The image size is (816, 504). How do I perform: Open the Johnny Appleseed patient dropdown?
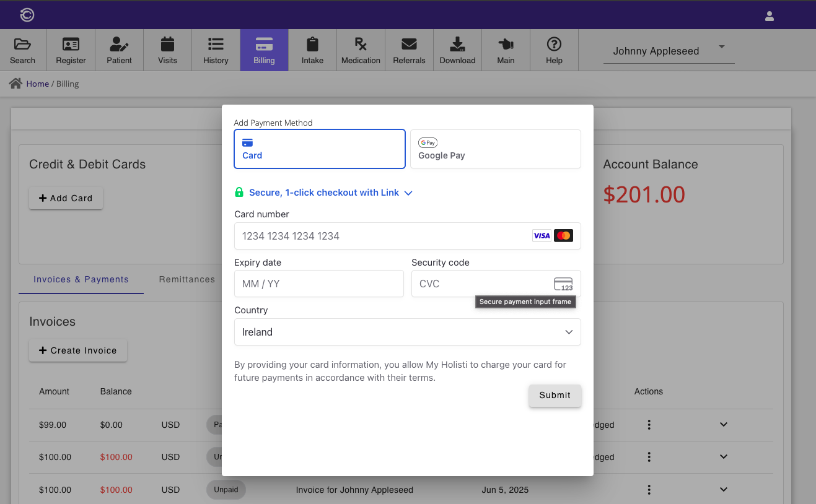coord(669,51)
